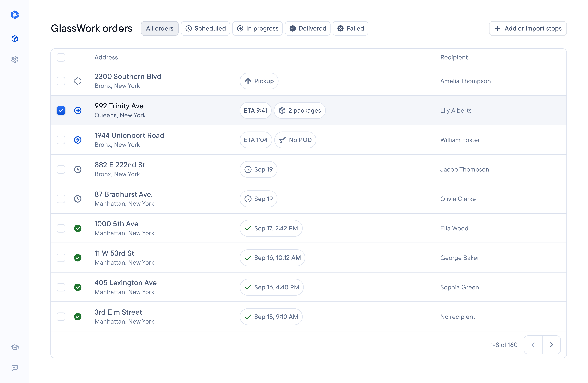Click the blue app logo in sidebar
Viewport: 588px width, 383px height.
click(x=15, y=15)
